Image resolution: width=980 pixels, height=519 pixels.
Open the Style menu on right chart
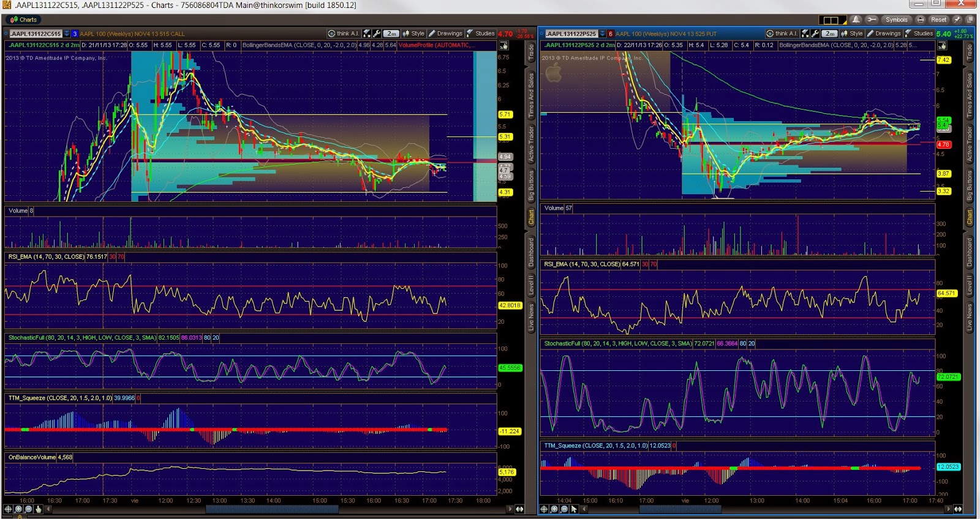pos(852,34)
